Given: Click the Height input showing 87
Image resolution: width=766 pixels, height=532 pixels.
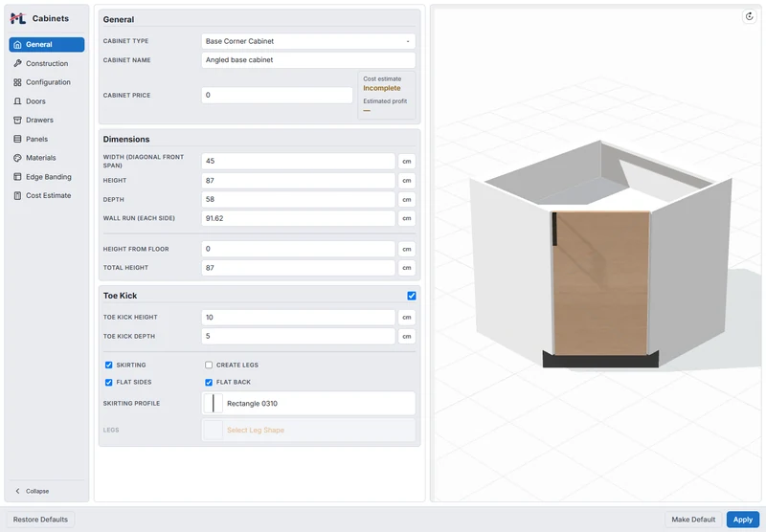Looking at the screenshot, I should [x=298, y=181].
